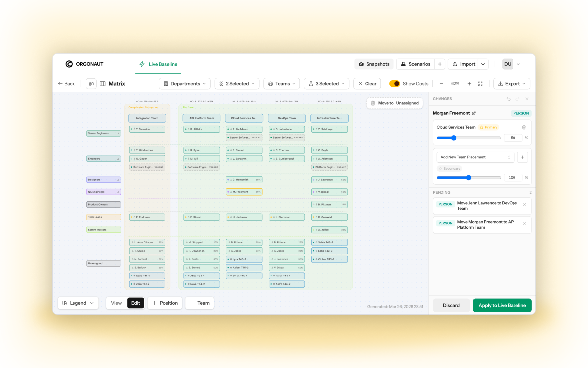Switch to View mode
This screenshot has height=368, width=588.
(x=116, y=303)
